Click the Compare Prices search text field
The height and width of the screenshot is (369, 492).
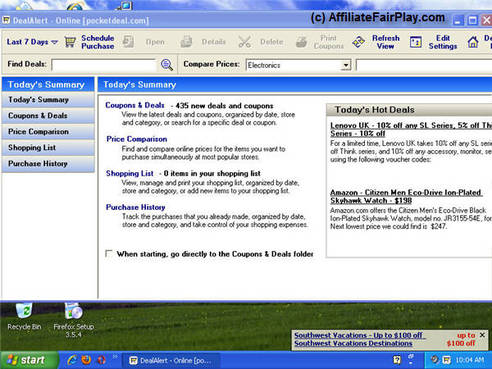(424, 65)
